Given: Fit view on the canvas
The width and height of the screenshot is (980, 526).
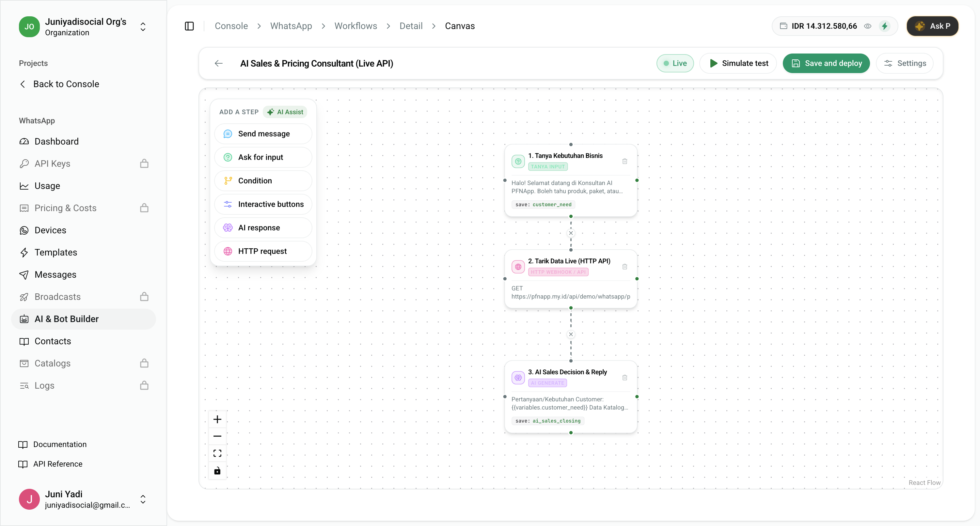Looking at the screenshot, I should pyautogui.click(x=217, y=453).
